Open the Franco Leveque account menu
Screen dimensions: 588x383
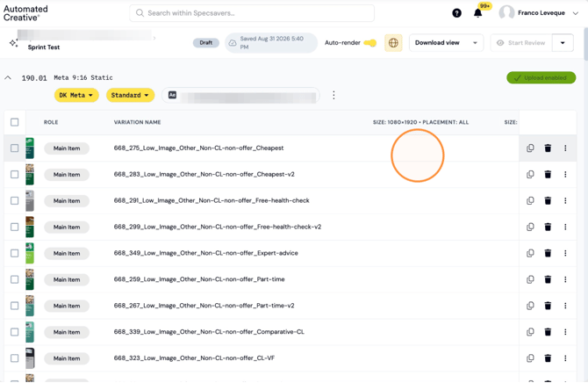(x=576, y=13)
